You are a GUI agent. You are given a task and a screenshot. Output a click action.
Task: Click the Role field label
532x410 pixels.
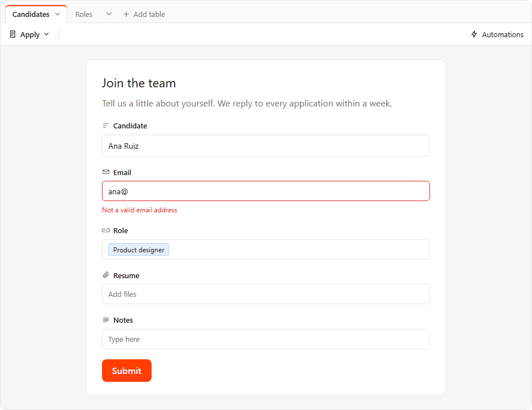[x=121, y=230]
